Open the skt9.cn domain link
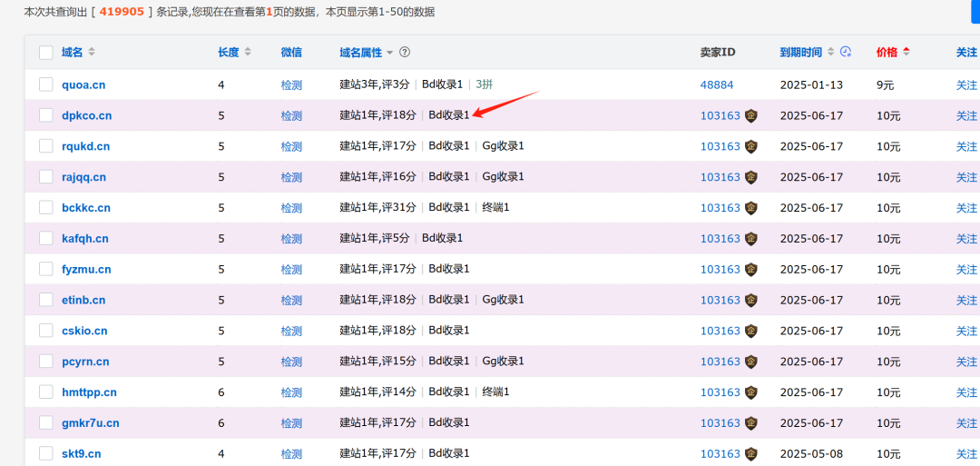The image size is (980, 466). [82, 453]
